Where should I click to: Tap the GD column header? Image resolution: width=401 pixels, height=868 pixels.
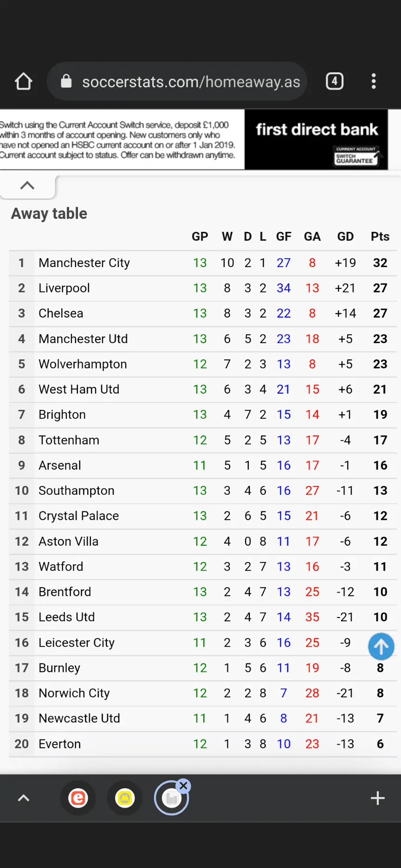345,236
